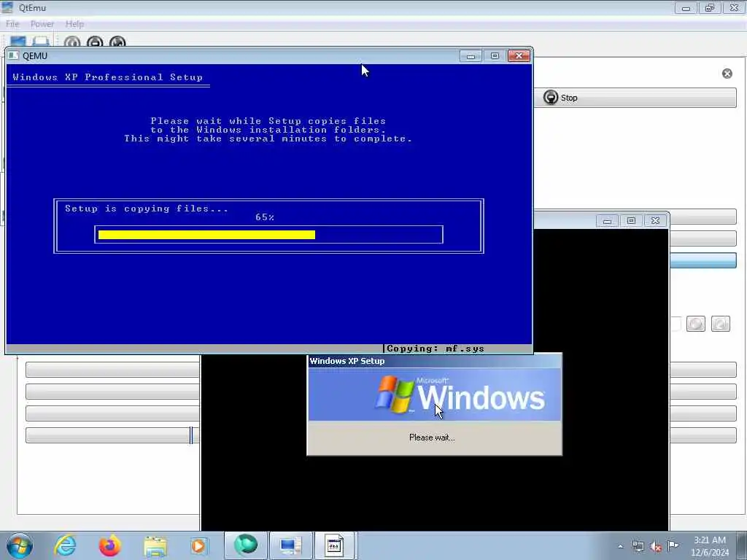The height and width of the screenshot is (560, 747).
Task: Minimize the background QEMU window
Action: coord(607,220)
